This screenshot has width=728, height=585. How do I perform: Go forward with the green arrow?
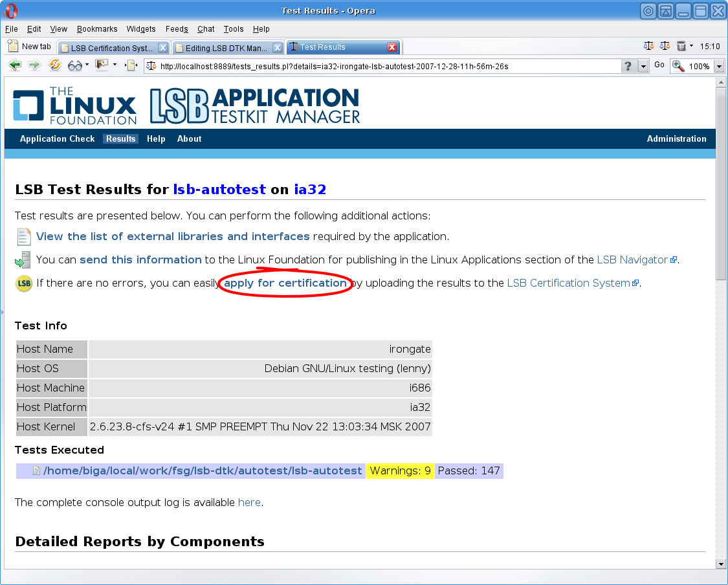34,65
